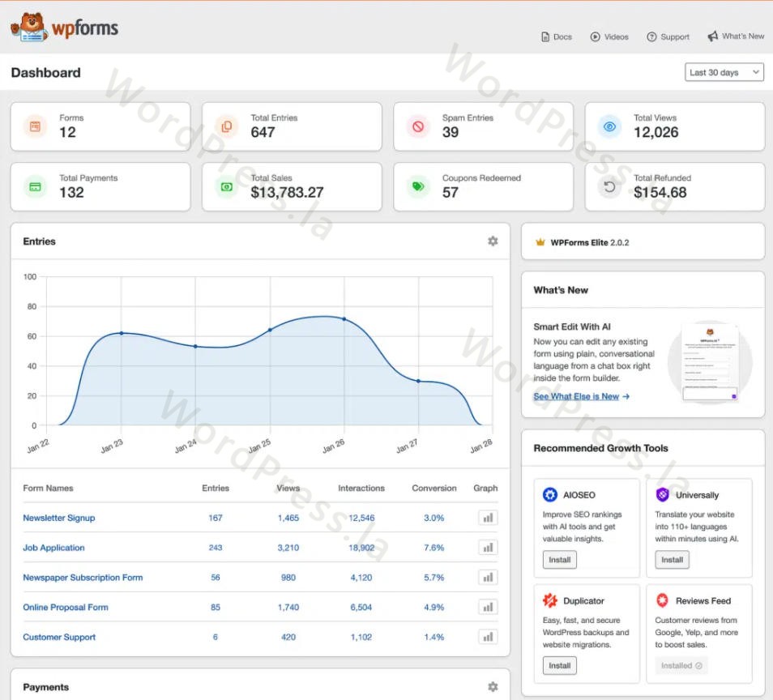This screenshot has width=773, height=700.
Task: Click the Duplicator logo icon
Action: point(549,600)
